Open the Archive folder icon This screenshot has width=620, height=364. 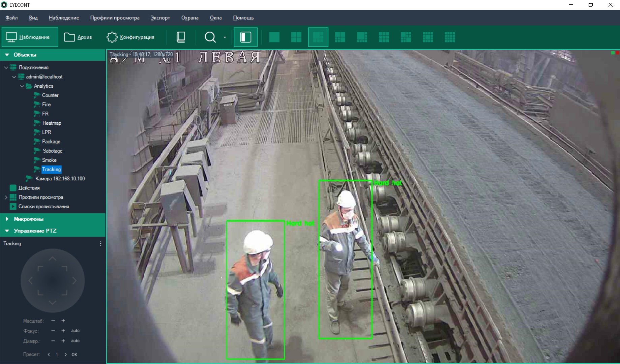(x=69, y=37)
